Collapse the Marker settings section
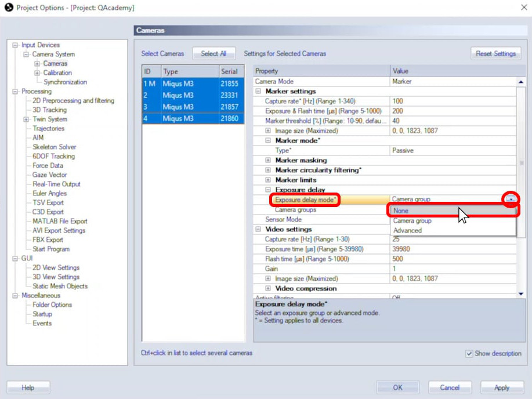 [x=258, y=92]
